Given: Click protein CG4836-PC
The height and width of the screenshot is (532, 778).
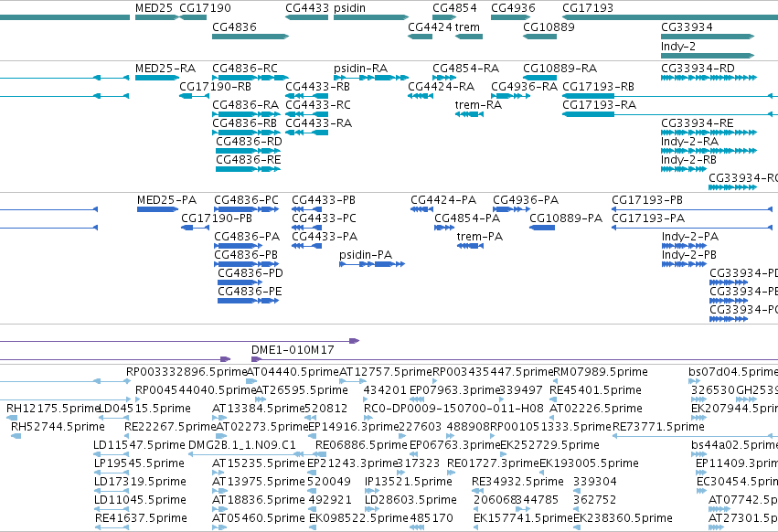Looking at the screenshot, I should pyautogui.click(x=247, y=209).
